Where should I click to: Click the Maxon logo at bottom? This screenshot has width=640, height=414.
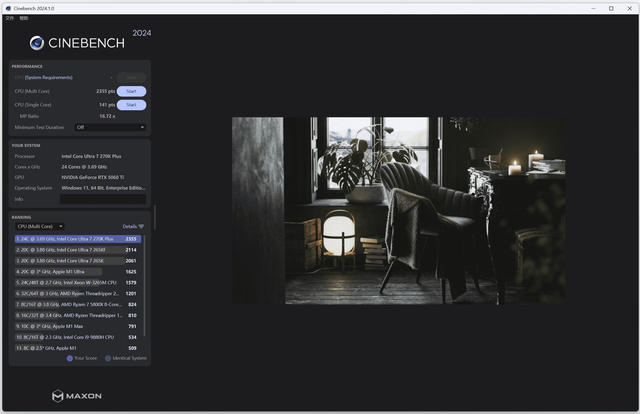(x=76, y=396)
